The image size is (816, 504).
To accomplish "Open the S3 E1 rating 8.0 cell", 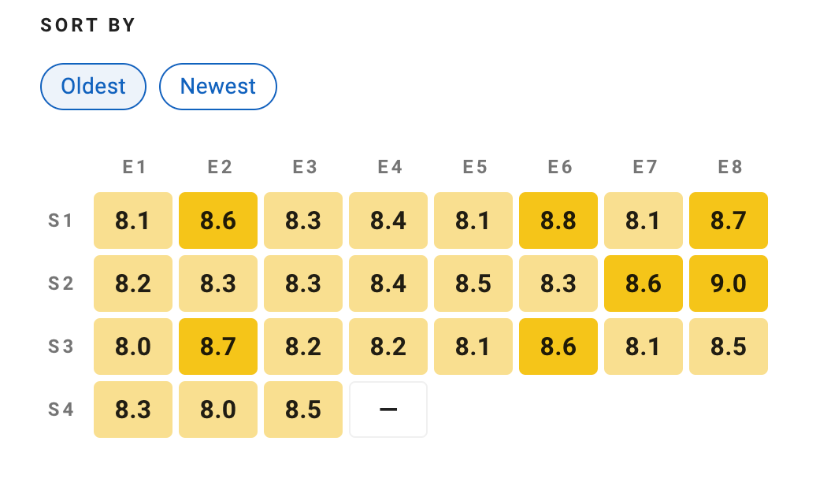I will point(133,346).
